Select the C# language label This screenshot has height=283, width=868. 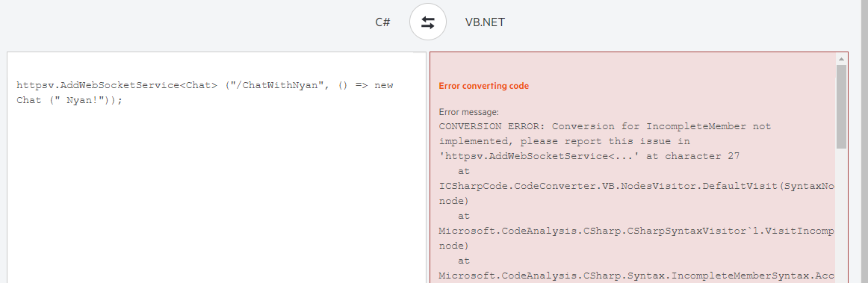click(382, 22)
